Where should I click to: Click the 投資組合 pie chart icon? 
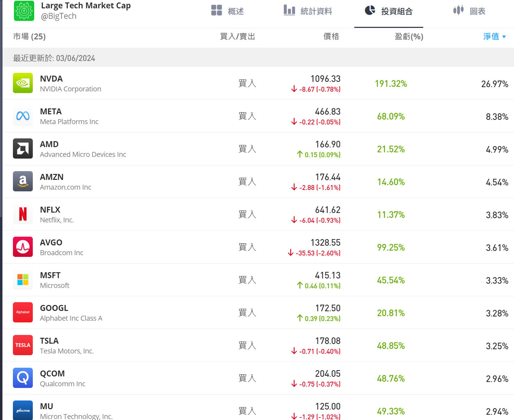[370, 10]
